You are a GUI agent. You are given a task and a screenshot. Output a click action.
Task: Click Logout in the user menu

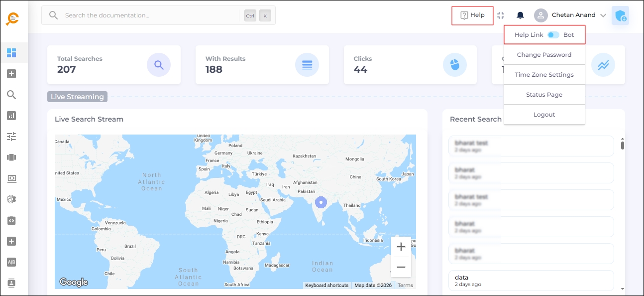544,115
